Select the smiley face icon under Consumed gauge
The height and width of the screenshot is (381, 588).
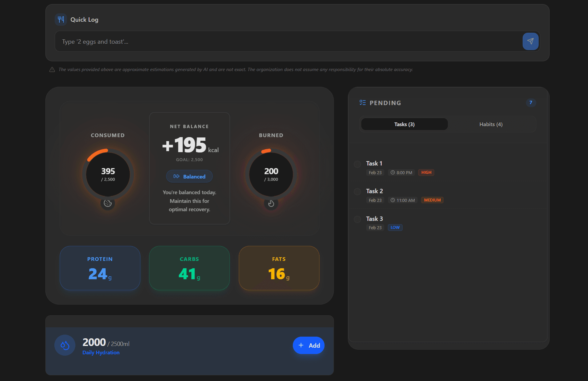coord(107,203)
